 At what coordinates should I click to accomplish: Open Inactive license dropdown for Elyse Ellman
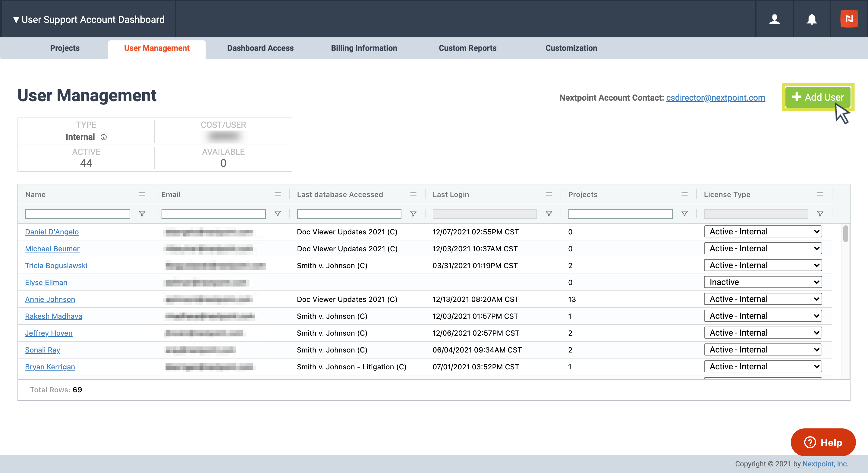click(x=763, y=282)
